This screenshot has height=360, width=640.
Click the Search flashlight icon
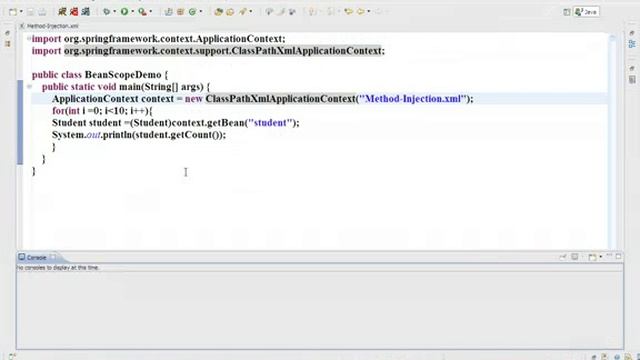tap(243, 12)
